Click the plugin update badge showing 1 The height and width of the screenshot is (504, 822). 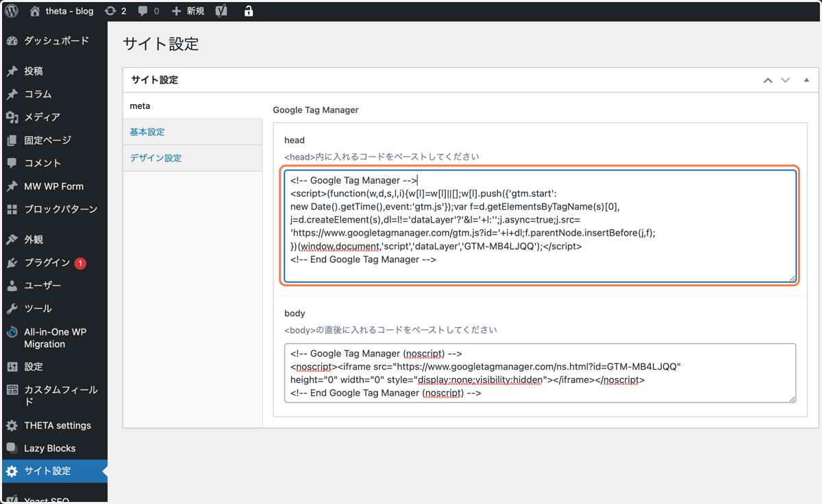point(80,263)
